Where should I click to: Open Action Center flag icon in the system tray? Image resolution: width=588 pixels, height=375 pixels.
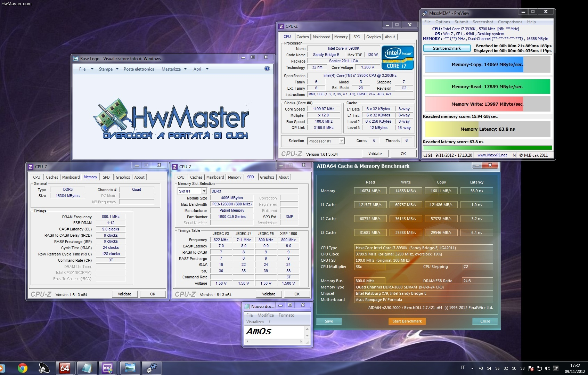coord(531,368)
